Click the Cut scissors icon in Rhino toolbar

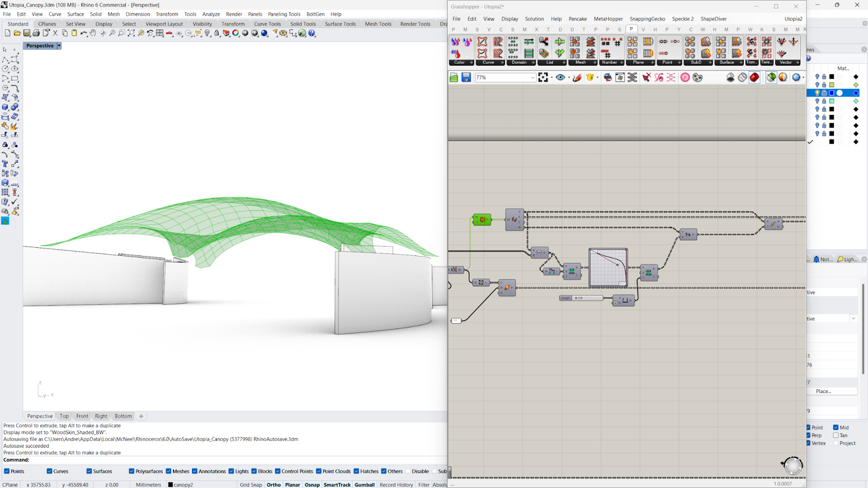(55, 33)
